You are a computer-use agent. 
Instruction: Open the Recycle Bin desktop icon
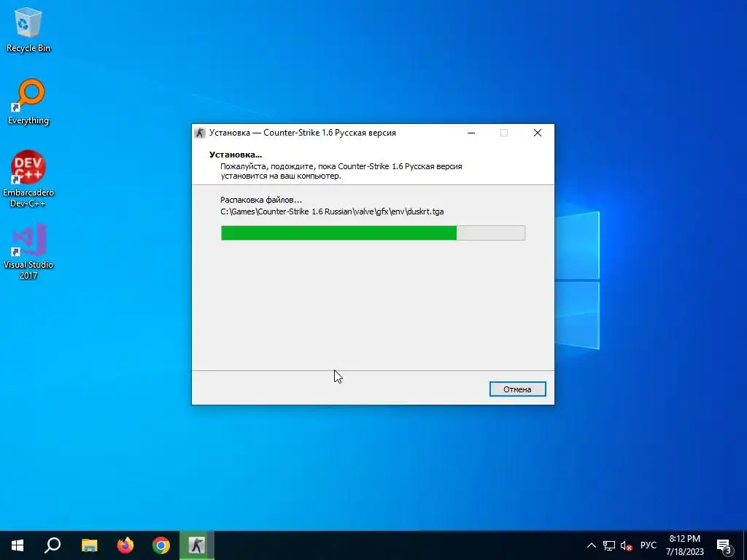[28, 30]
